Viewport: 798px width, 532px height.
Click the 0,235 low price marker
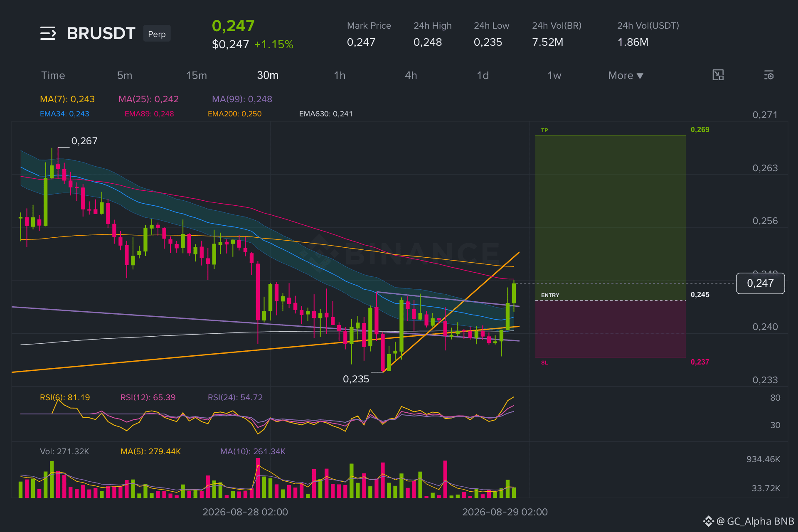(x=356, y=379)
